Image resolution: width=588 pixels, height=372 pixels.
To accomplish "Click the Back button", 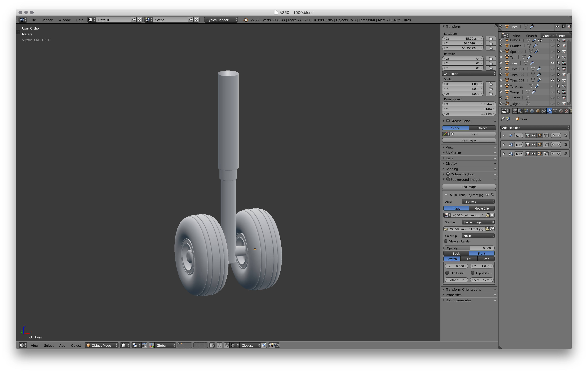I will click(x=456, y=254).
